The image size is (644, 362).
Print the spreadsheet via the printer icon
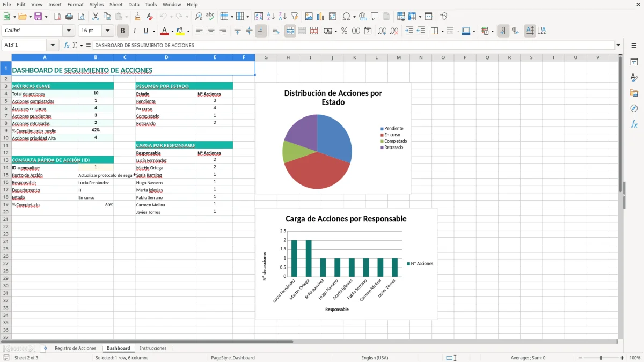[x=69, y=17]
